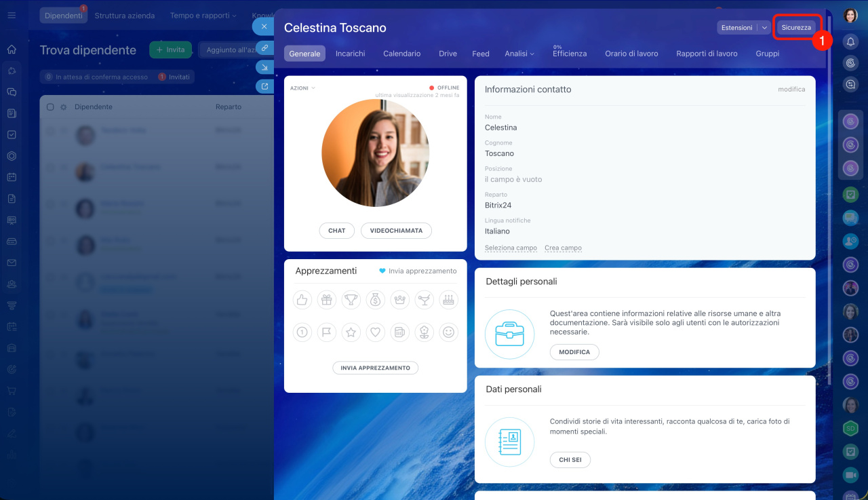Click the Sicurezza button
868x500 pixels.
point(795,28)
